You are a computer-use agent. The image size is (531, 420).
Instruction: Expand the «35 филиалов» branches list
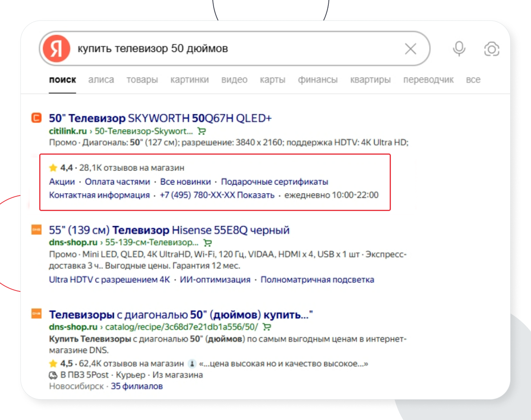click(136, 386)
